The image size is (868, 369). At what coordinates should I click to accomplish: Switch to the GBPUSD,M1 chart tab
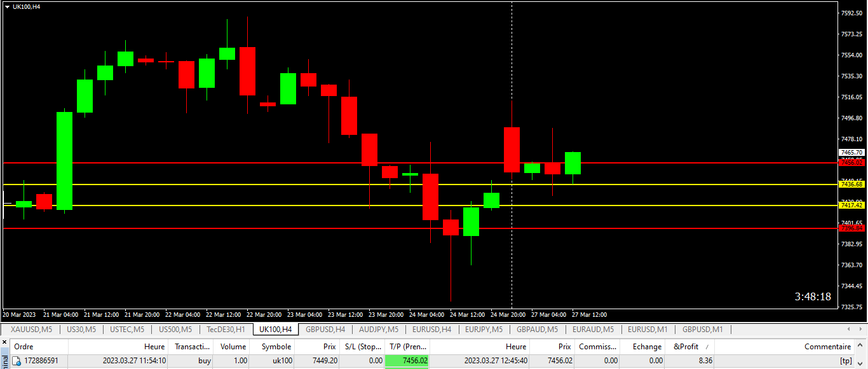click(x=703, y=330)
